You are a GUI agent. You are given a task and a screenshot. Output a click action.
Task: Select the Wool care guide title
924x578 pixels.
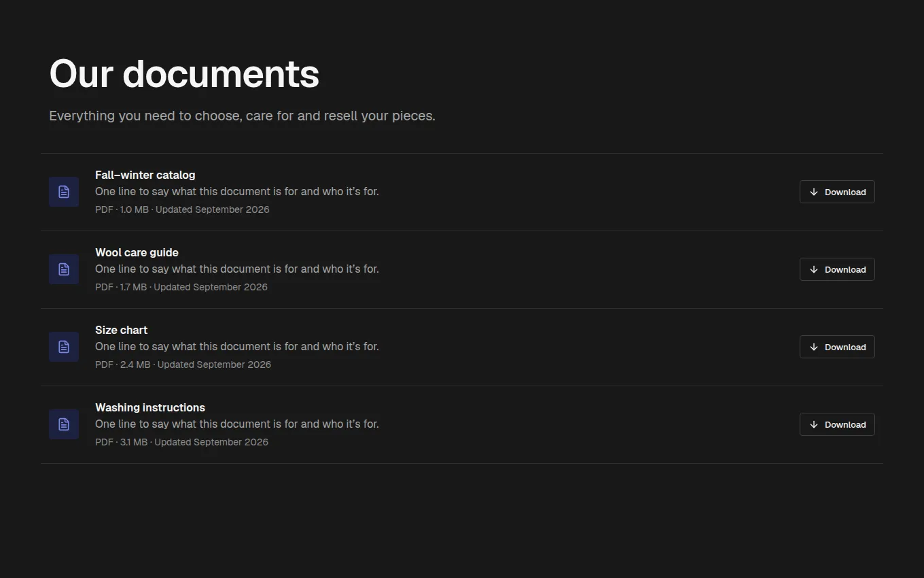137,252
